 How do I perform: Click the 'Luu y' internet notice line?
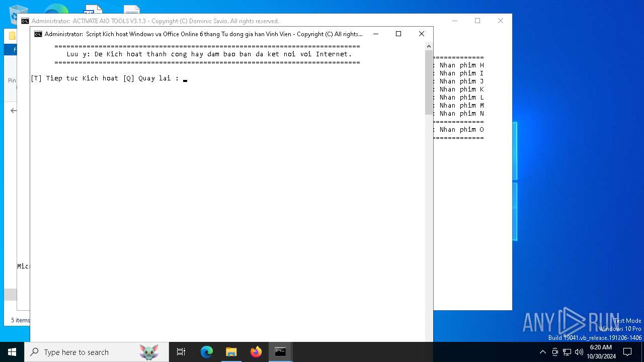point(209,54)
